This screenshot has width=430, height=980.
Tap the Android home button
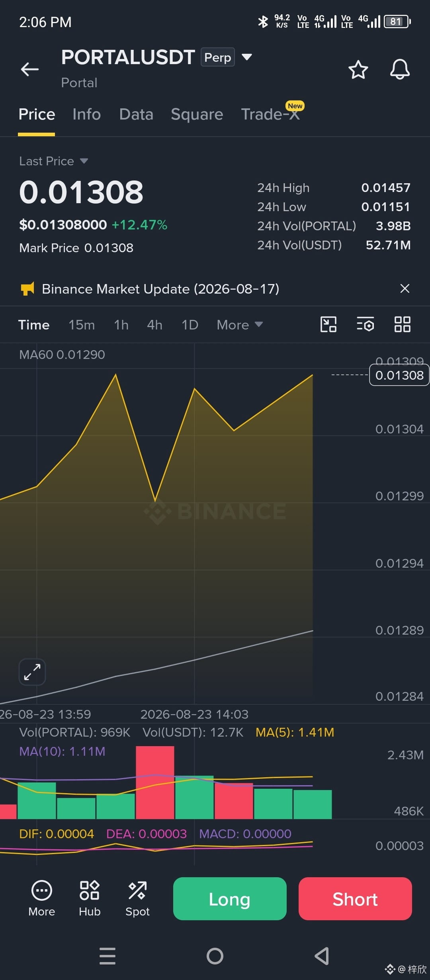tap(215, 956)
